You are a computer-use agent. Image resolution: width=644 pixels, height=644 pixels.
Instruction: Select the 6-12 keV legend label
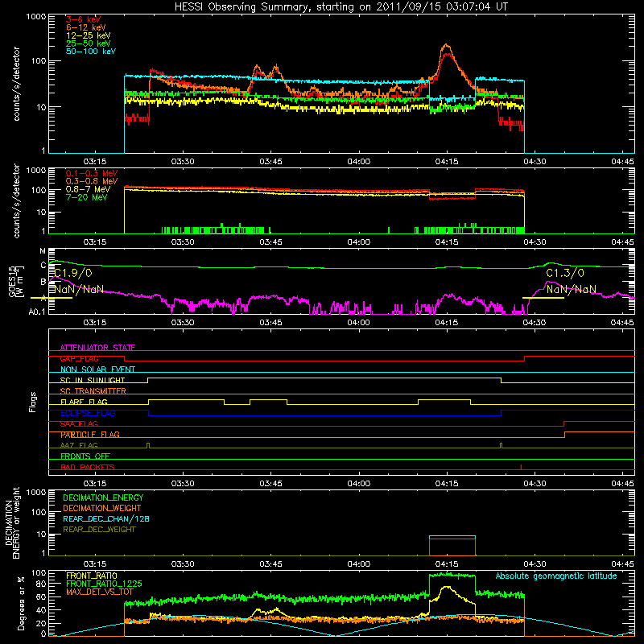[86, 27]
